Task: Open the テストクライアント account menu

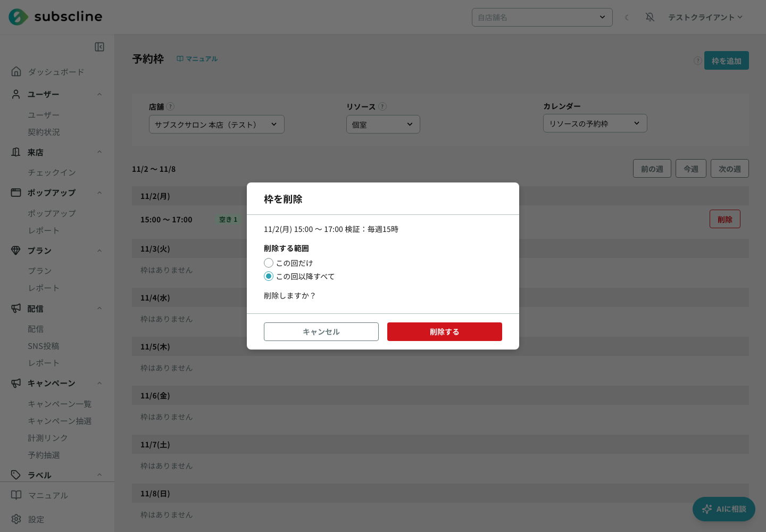Action: coord(705,17)
